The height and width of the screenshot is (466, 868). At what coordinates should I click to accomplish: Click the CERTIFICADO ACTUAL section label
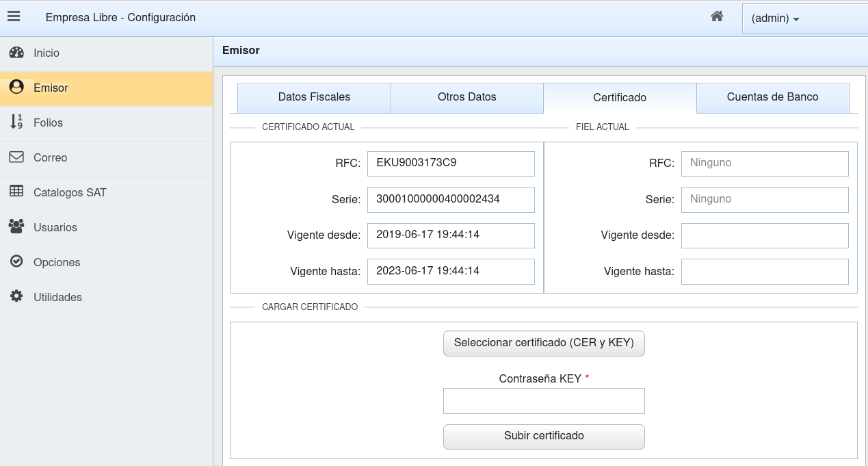[308, 127]
